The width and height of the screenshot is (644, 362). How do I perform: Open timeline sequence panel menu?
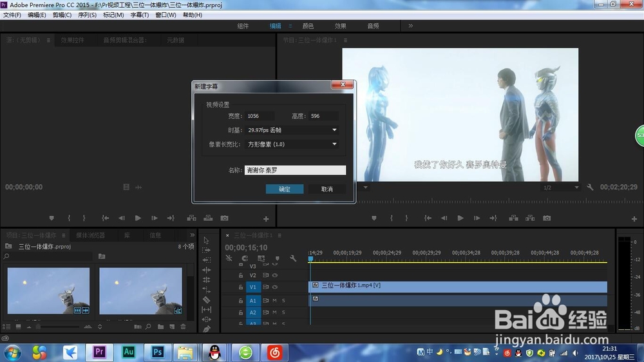tap(279, 236)
